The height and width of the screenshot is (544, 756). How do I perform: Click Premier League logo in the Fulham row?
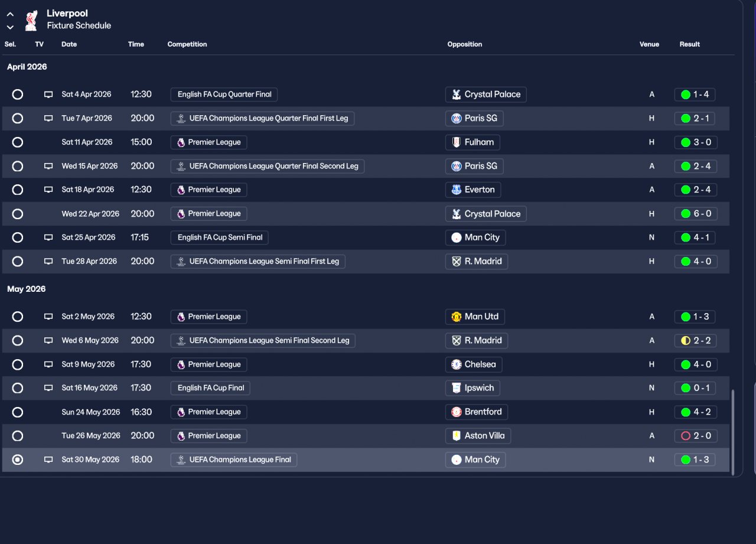point(181,142)
